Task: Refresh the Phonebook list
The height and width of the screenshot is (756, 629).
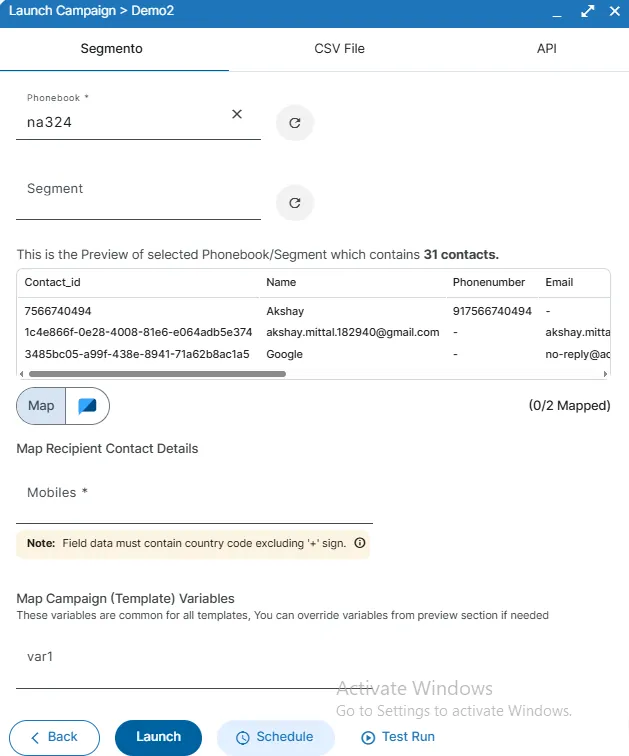Action: pos(295,123)
